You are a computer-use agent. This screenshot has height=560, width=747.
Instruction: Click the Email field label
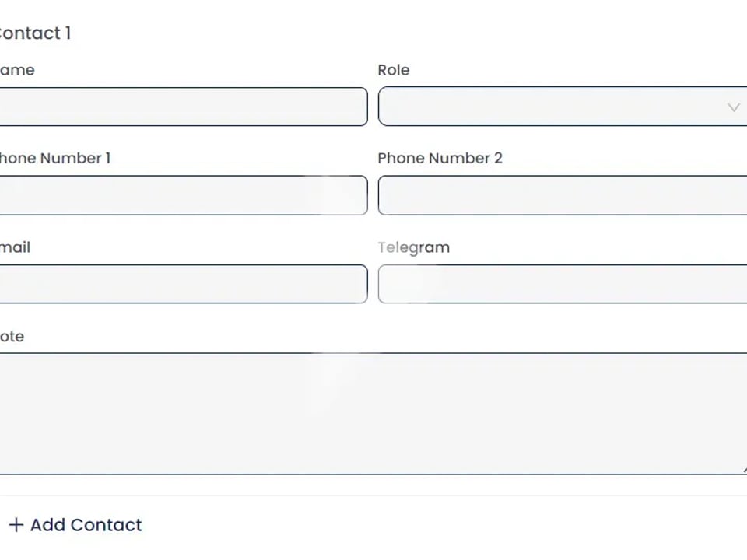click(16, 247)
